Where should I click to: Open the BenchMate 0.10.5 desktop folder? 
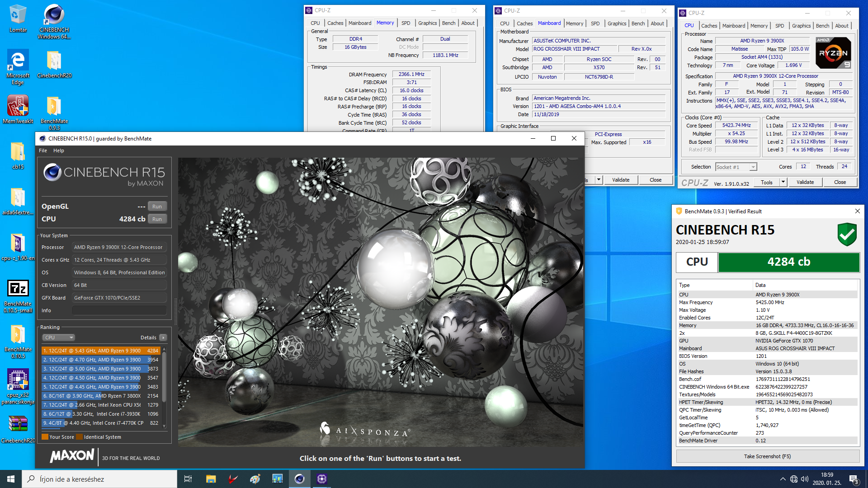tap(18, 342)
